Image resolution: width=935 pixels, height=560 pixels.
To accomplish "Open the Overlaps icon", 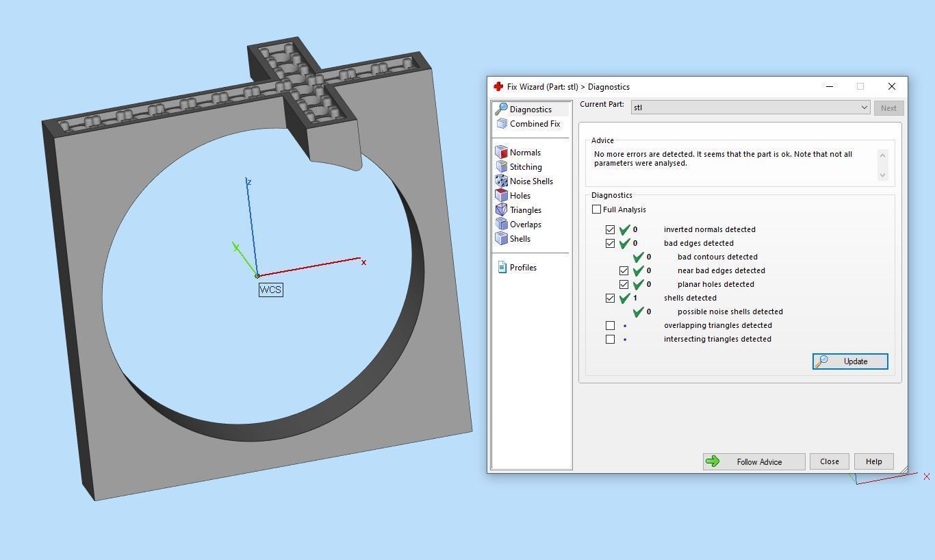I will click(502, 225).
